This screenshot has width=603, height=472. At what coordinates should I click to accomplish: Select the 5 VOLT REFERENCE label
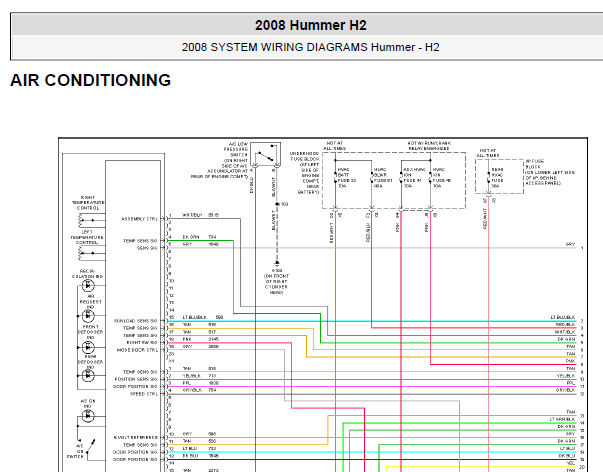[136, 437]
